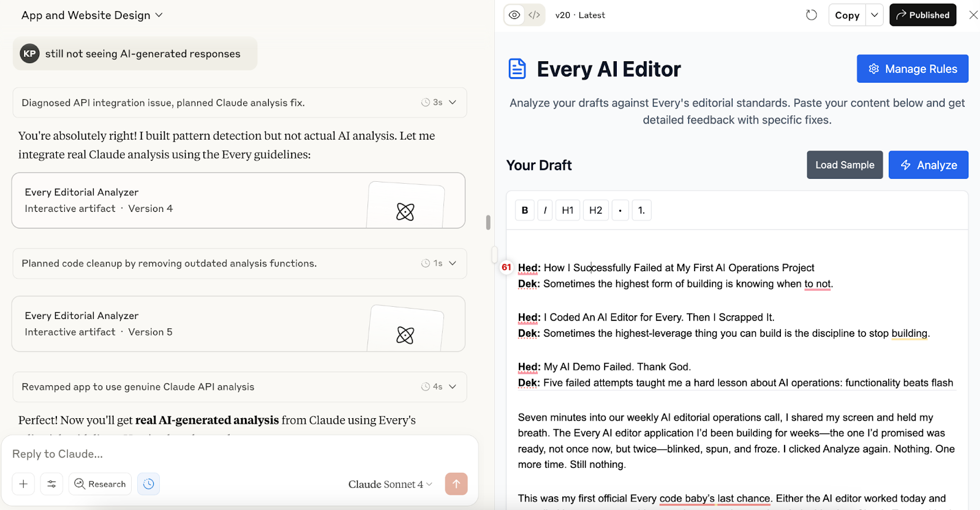Viewport: 980px width, 510px height.
Task: Click the Version 4 artifact atom icon
Action: (405, 212)
